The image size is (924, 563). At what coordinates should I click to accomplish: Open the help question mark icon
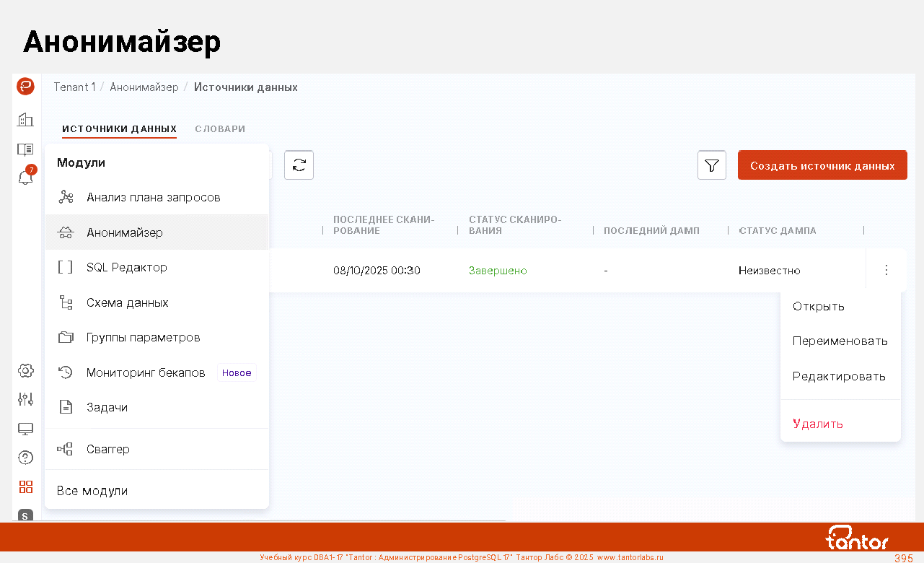click(x=26, y=458)
